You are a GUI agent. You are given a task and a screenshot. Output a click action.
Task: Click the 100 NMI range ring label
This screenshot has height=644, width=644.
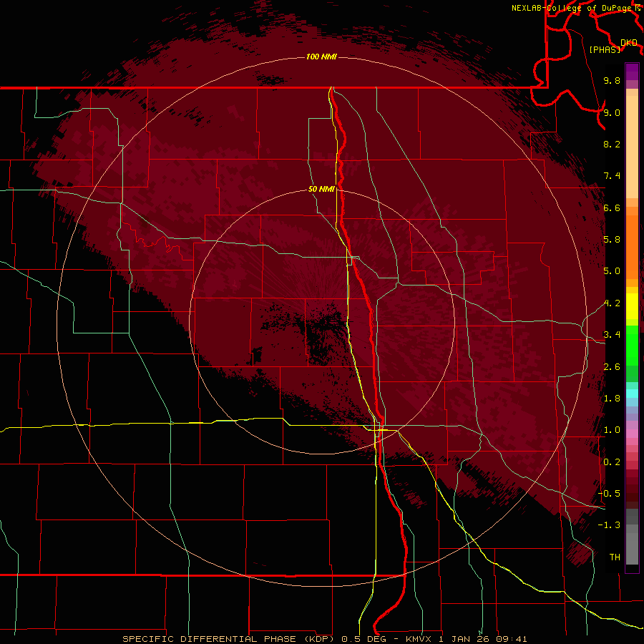click(x=321, y=57)
